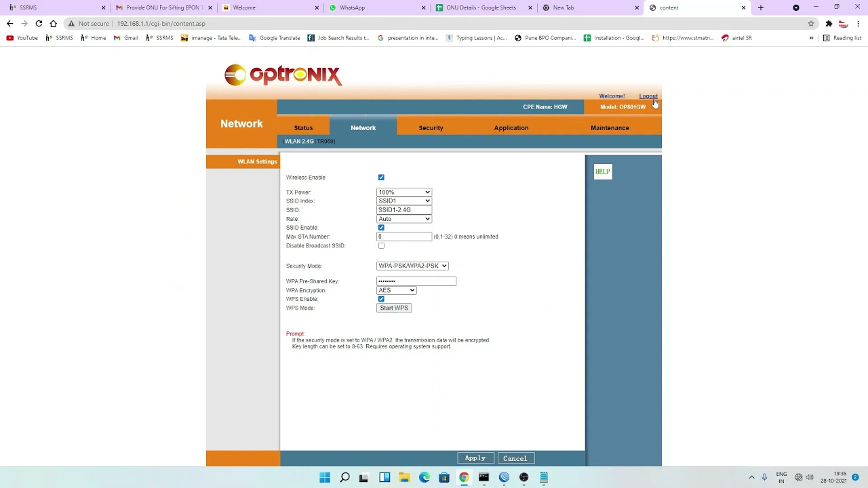Open terminal window from taskbar
Screen dimensions: 868x488
[484, 477]
